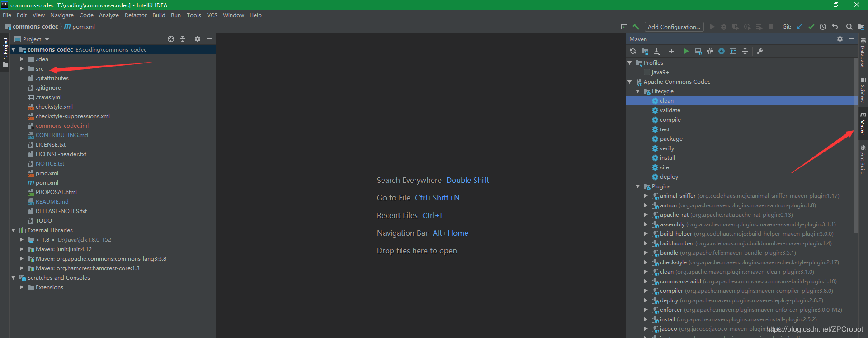The image size is (868, 338).
Task: Hide the Project tool window
Action: click(x=209, y=39)
